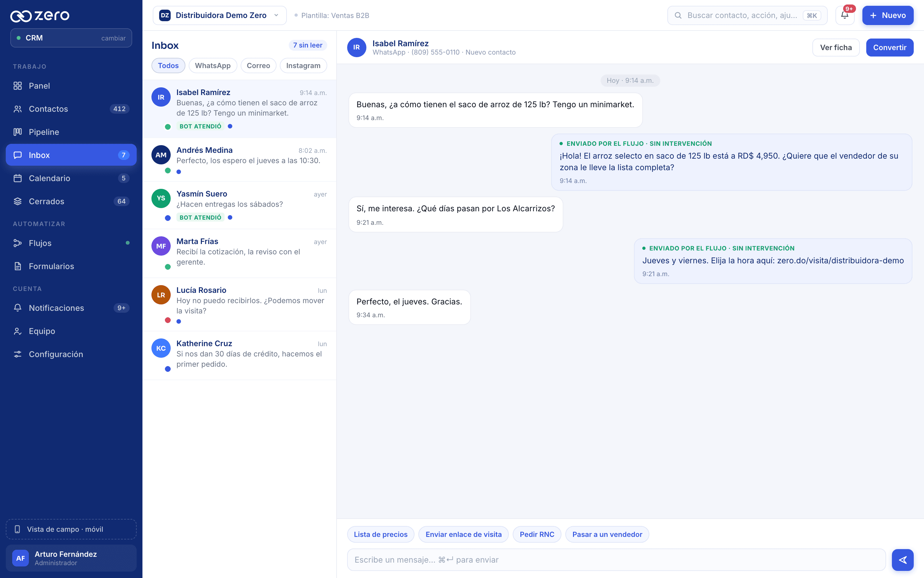Open the Cerrados layers icon
Image resolution: width=924 pixels, height=578 pixels.
(x=18, y=201)
